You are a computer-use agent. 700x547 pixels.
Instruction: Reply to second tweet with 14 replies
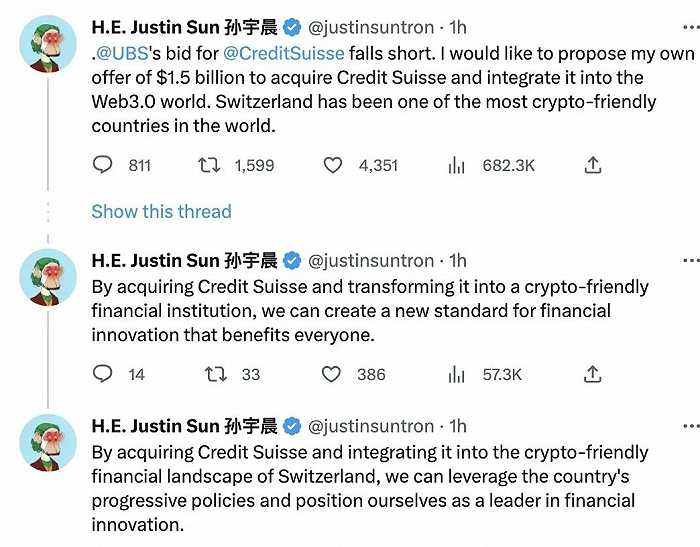click(x=103, y=374)
